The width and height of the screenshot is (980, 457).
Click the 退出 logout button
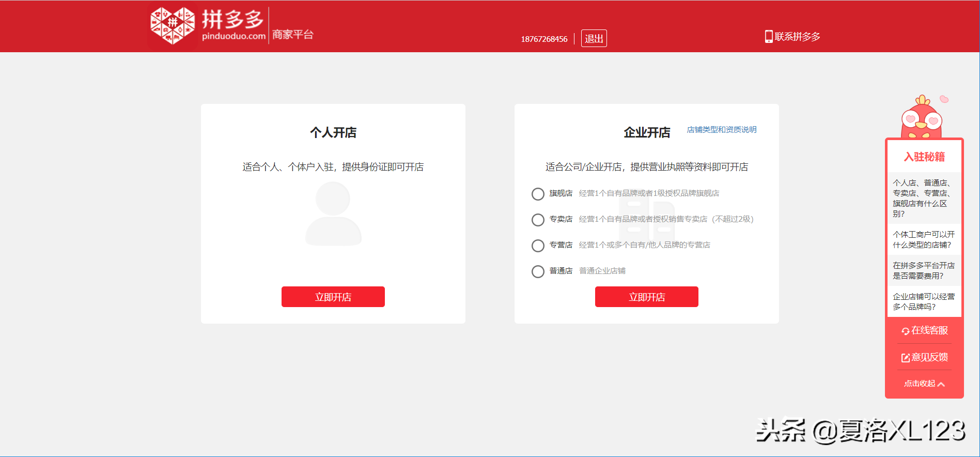point(594,38)
